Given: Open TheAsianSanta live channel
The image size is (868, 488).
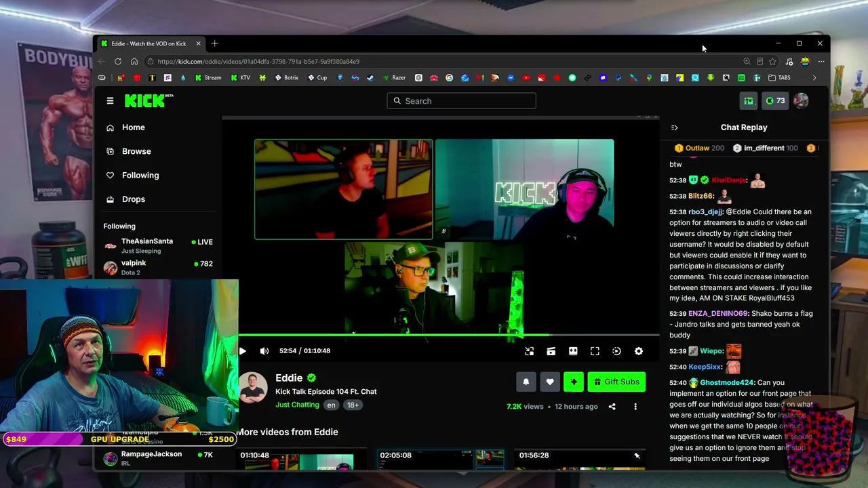Looking at the screenshot, I should (x=158, y=245).
